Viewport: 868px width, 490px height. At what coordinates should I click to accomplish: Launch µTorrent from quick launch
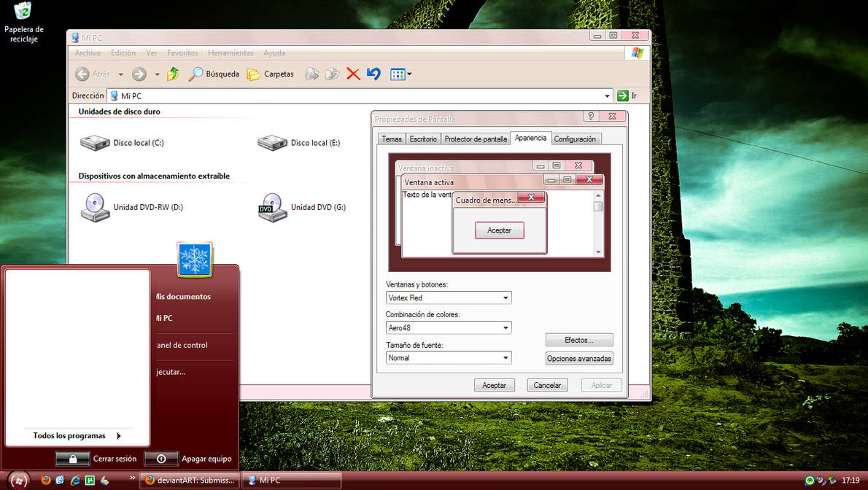pyautogui.click(x=90, y=480)
